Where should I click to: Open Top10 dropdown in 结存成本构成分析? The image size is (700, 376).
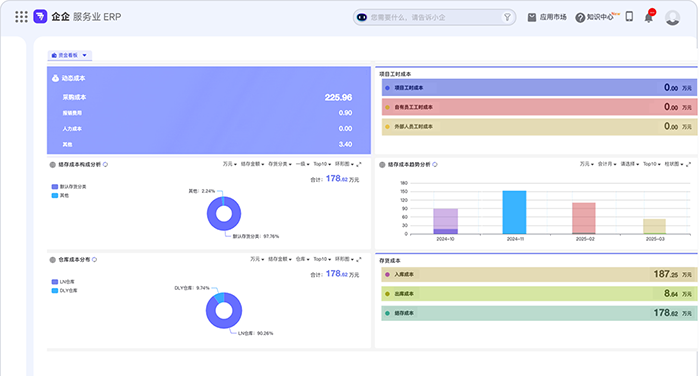[322, 164]
